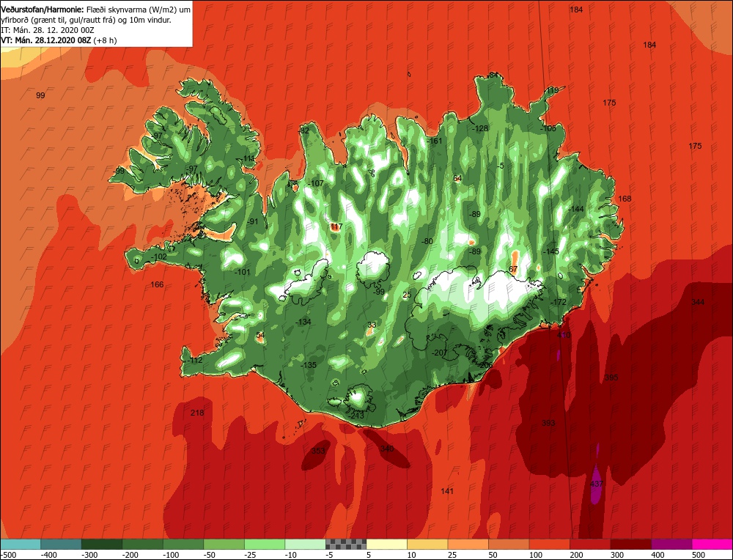Click the legend swatch between -500 and -400
The width and height of the screenshot is (733, 560).
click(x=21, y=544)
